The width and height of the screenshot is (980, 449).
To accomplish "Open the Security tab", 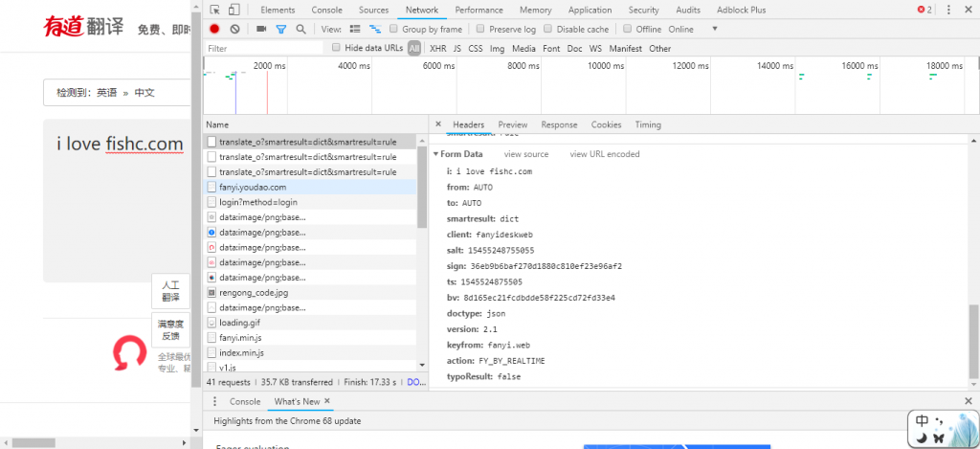I will (644, 10).
